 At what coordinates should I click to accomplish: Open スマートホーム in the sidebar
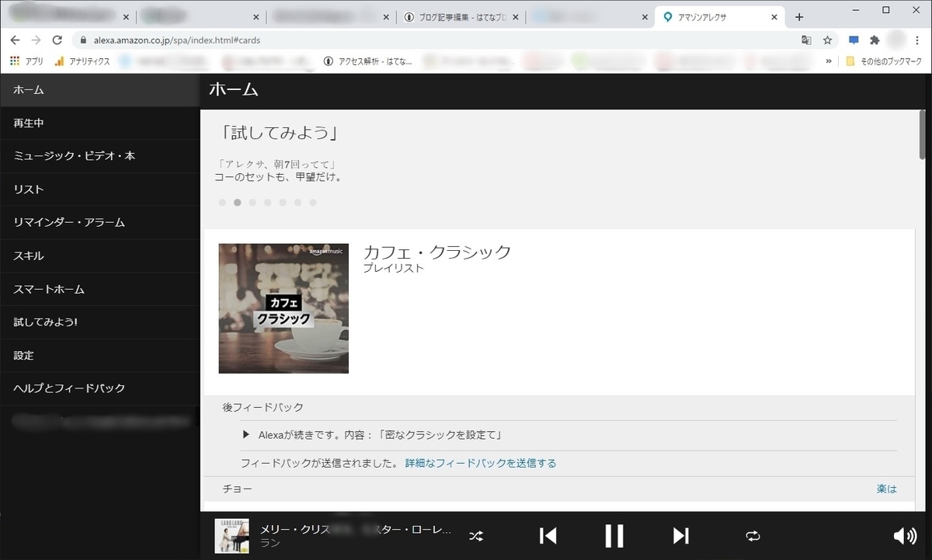coord(99,289)
